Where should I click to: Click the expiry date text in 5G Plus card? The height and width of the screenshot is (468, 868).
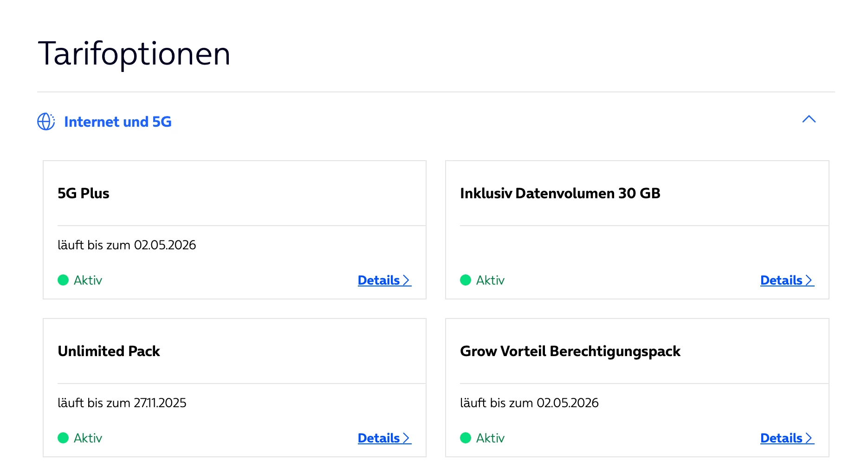127,245
